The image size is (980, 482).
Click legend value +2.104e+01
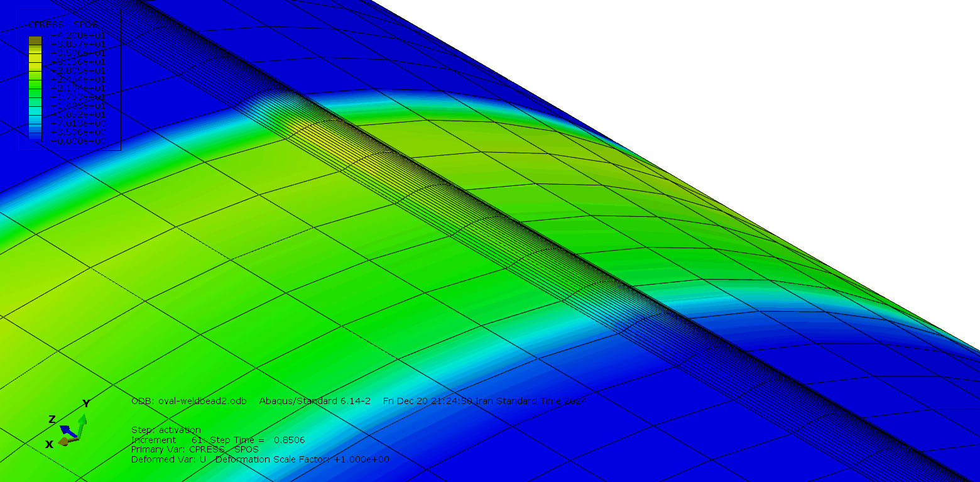[x=78, y=88]
